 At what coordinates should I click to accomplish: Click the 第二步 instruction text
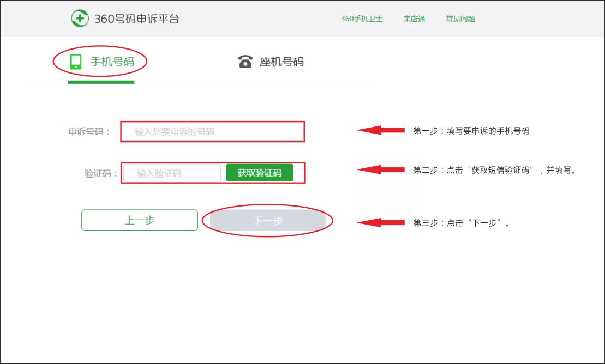tap(494, 170)
